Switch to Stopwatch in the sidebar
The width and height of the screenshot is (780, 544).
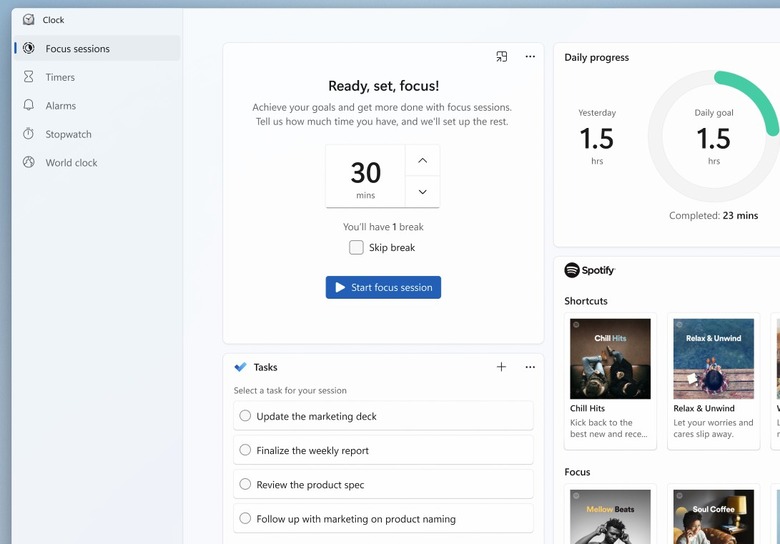pyautogui.click(x=68, y=134)
